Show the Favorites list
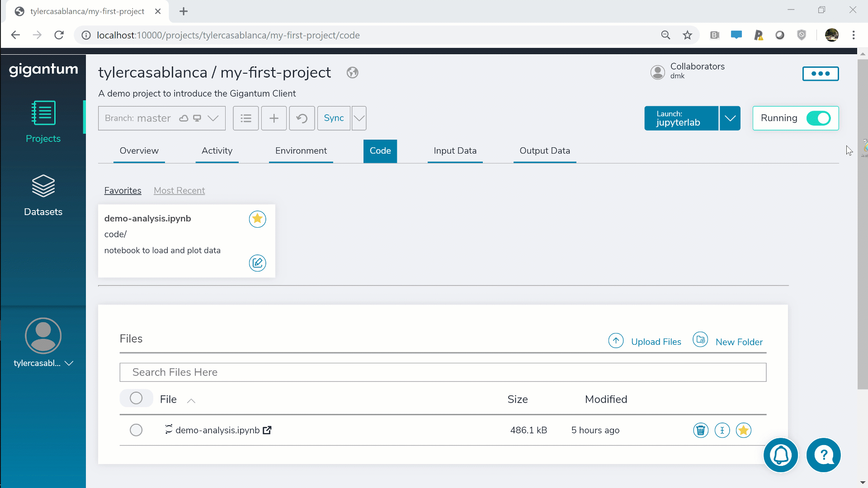 coord(123,191)
